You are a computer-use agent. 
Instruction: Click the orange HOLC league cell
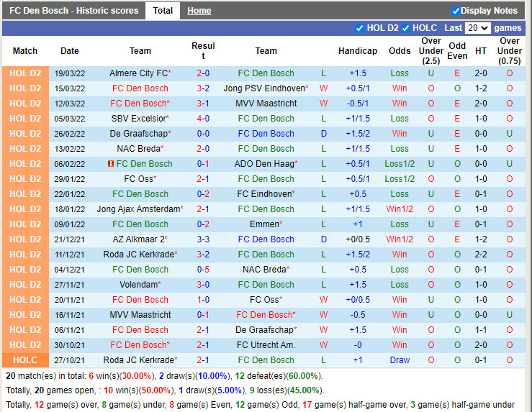click(25, 360)
